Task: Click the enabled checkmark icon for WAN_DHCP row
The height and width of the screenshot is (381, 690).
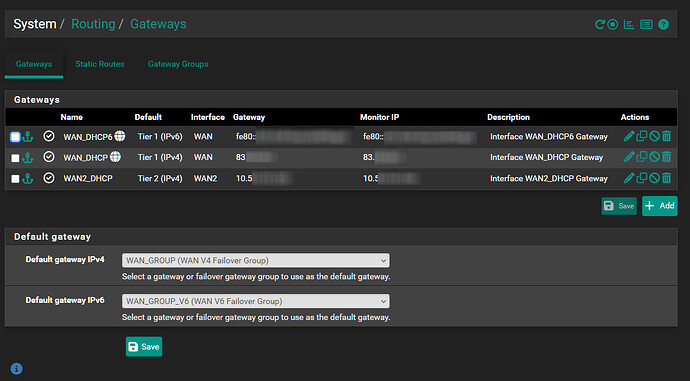Action: tap(49, 157)
